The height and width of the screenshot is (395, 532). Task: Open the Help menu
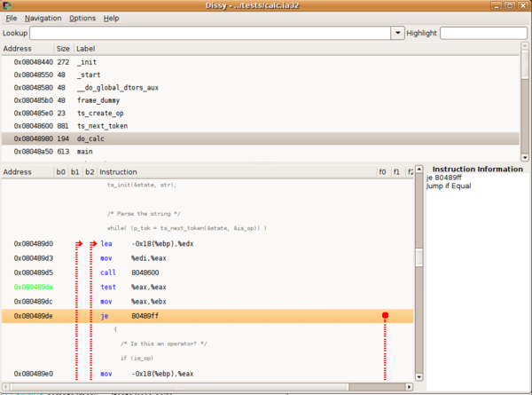click(x=112, y=19)
